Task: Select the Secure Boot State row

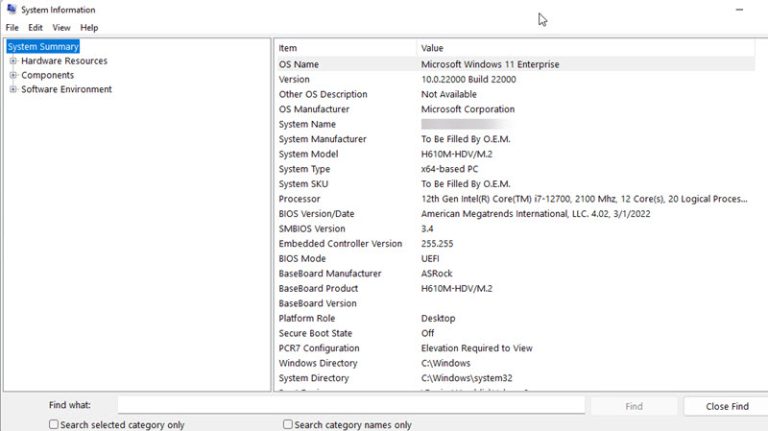Action: (x=515, y=333)
